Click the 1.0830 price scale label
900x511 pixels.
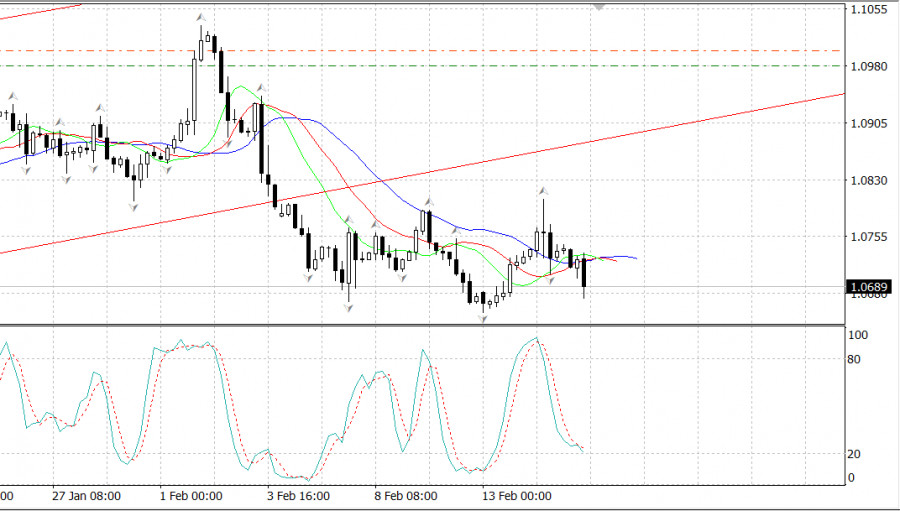point(868,181)
